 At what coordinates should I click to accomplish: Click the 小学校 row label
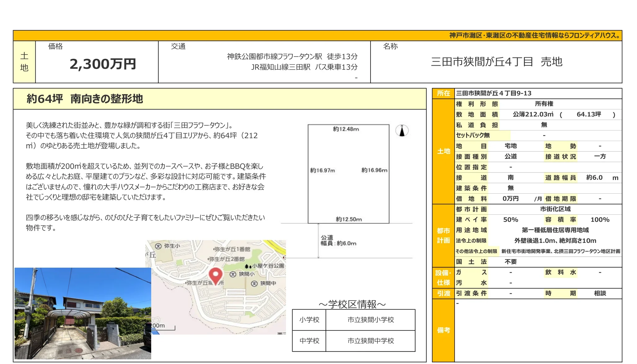pos(309,320)
